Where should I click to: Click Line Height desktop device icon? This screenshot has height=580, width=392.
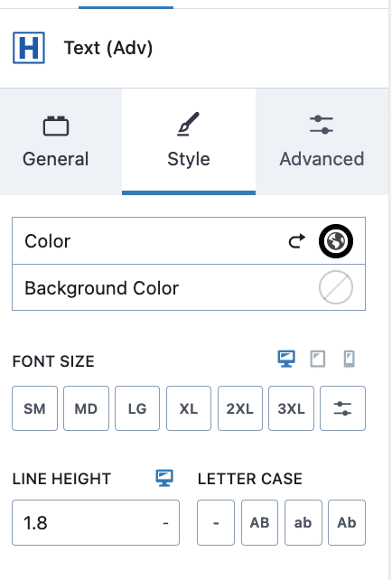click(x=164, y=478)
